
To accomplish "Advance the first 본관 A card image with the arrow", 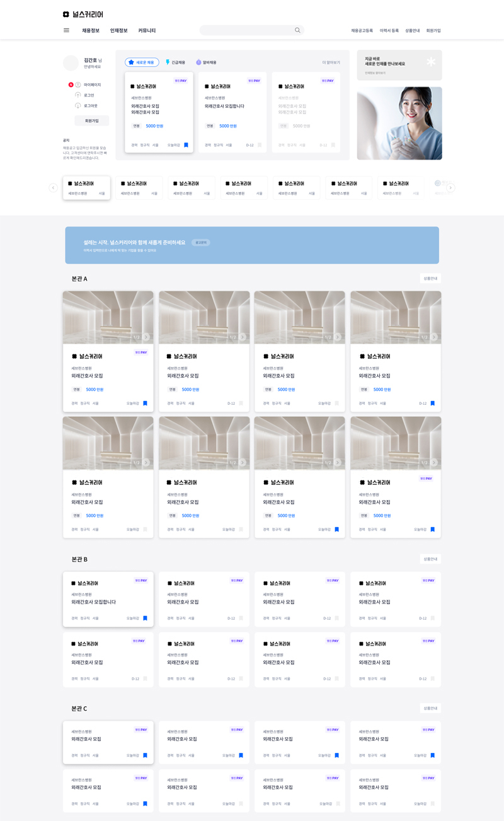I will point(146,337).
